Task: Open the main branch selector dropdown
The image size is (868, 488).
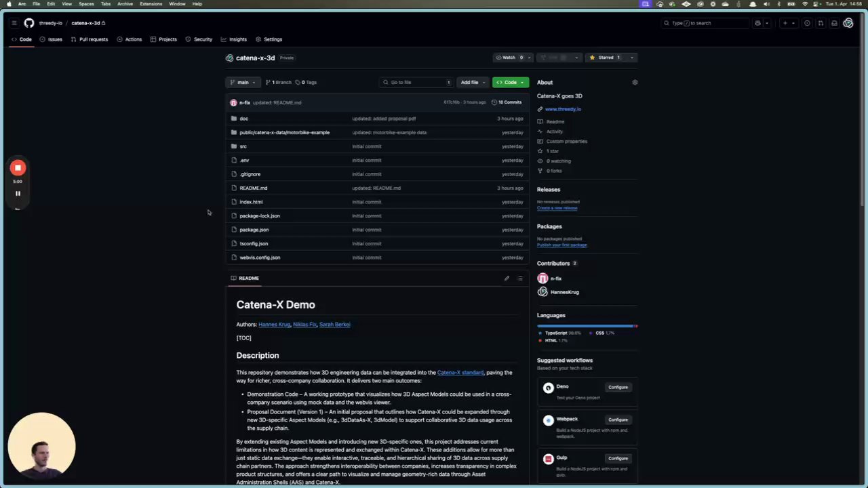Action: (243, 83)
